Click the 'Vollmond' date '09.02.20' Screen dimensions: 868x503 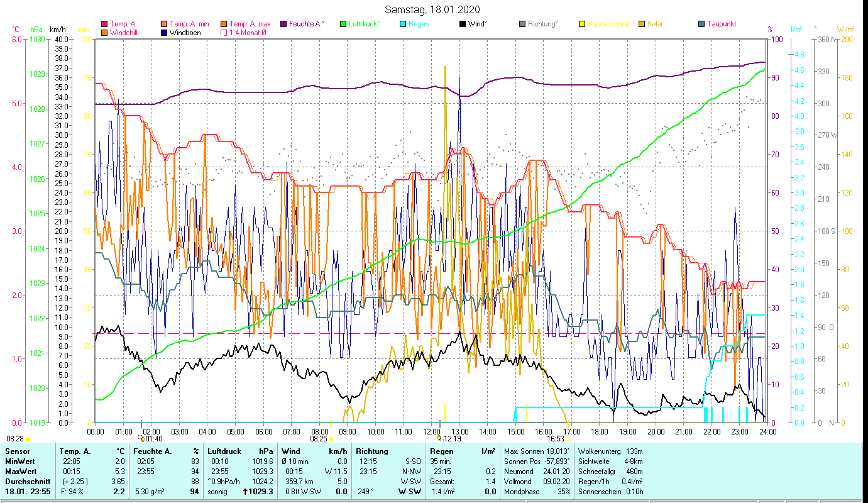coord(558,482)
